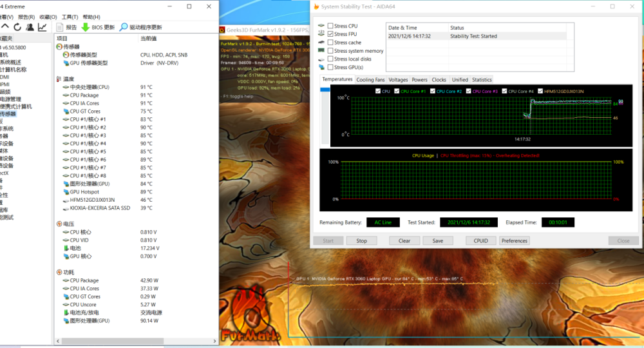Click the green BIOS update arrow icon

(85, 27)
